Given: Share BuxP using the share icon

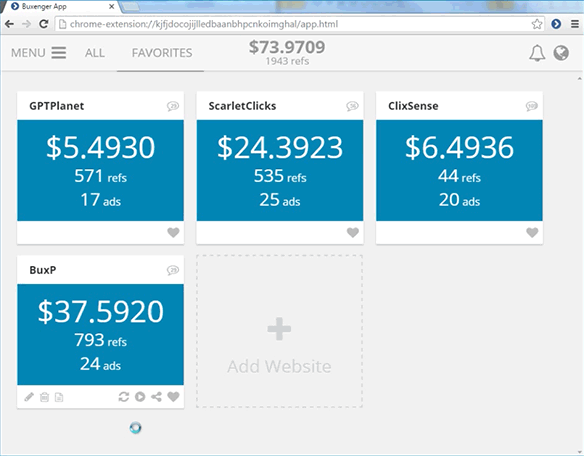Looking at the screenshot, I should coord(156,397).
